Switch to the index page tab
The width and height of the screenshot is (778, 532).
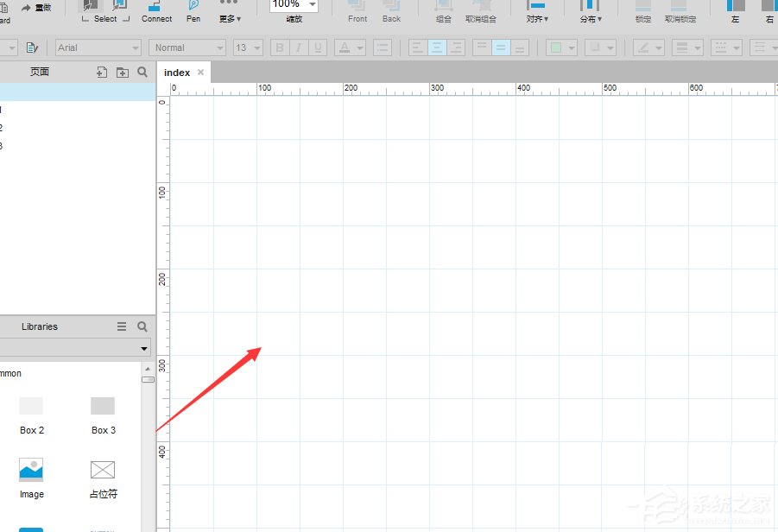(x=177, y=73)
